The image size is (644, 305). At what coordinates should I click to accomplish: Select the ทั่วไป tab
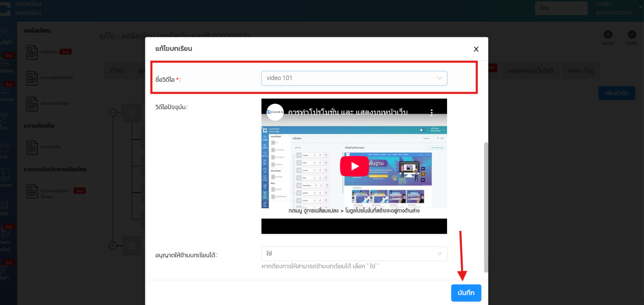(116, 70)
